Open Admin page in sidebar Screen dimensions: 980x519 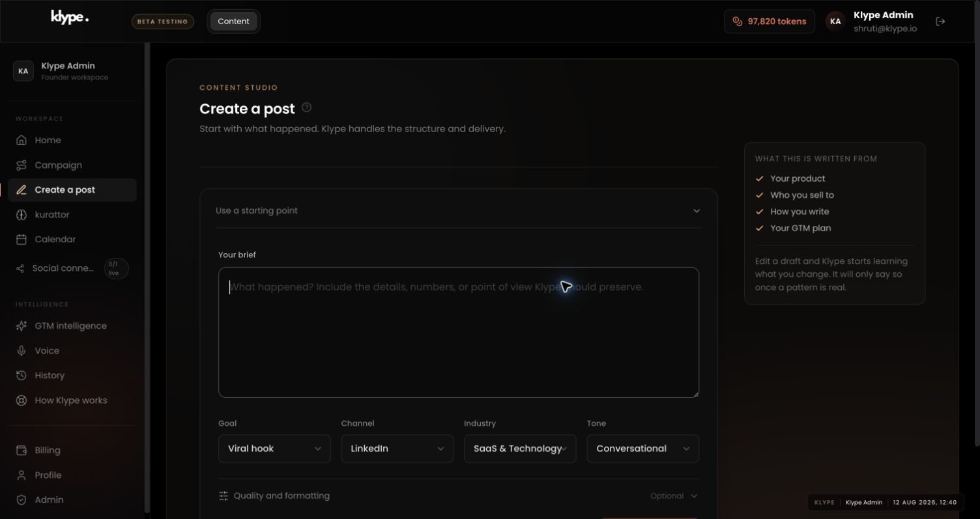point(72,499)
